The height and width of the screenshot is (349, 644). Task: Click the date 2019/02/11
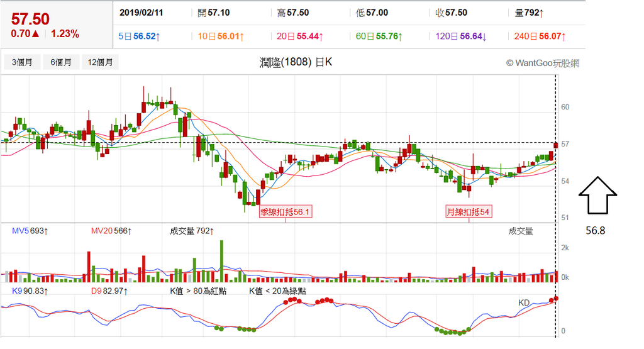click(142, 13)
